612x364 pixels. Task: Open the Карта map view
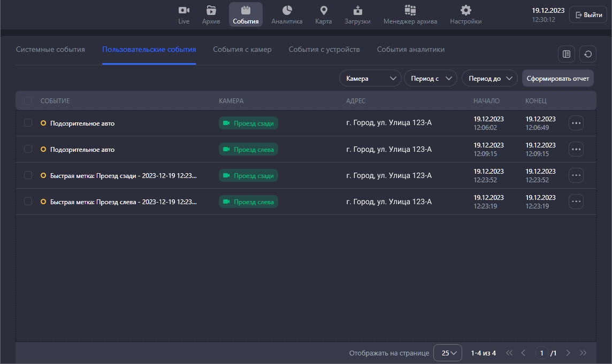click(x=323, y=15)
